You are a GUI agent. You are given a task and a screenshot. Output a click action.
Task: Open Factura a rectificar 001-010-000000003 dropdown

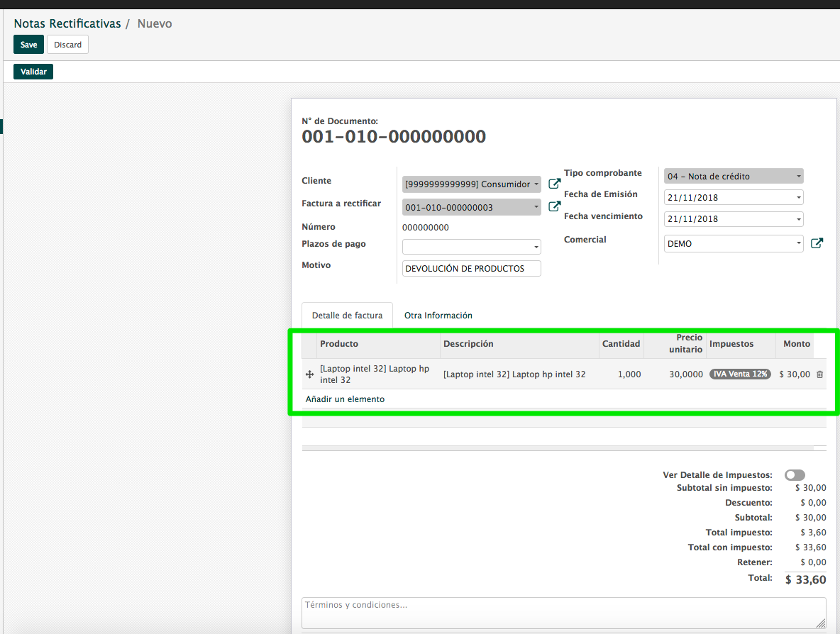tap(471, 207)
